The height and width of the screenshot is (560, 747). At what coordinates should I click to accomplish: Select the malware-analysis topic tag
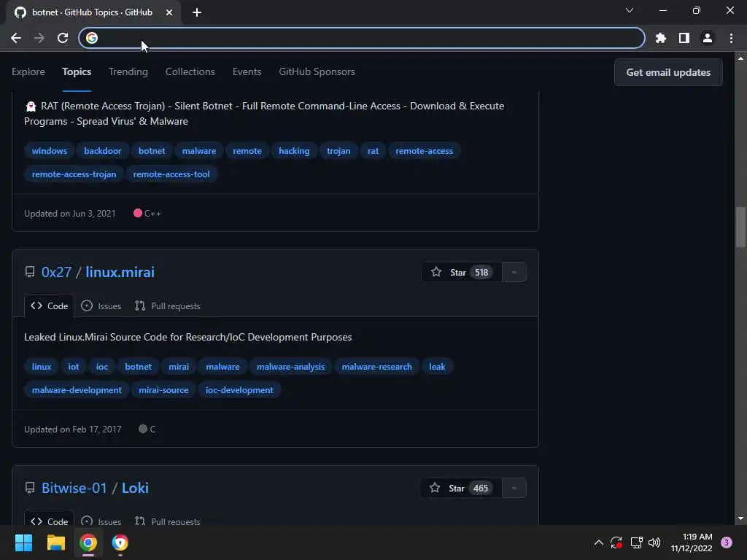point(290,367)
